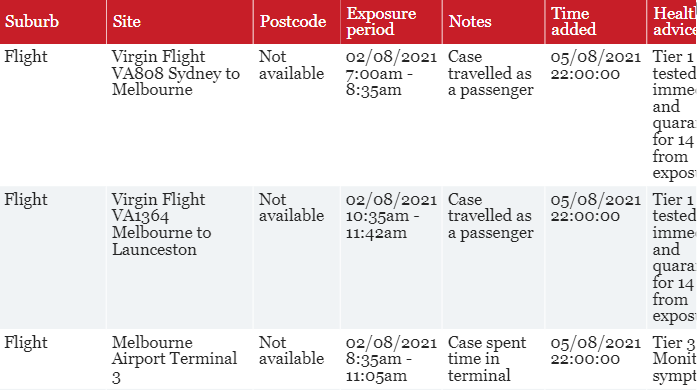Click the Notes column header
This screenshot has width=697, height=390.
(x=493, y=22)
